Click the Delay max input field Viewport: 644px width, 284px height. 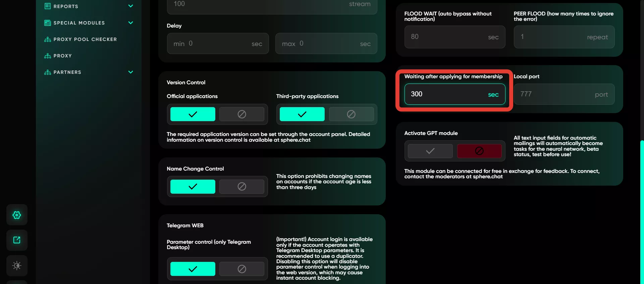[x=326, y=44]
